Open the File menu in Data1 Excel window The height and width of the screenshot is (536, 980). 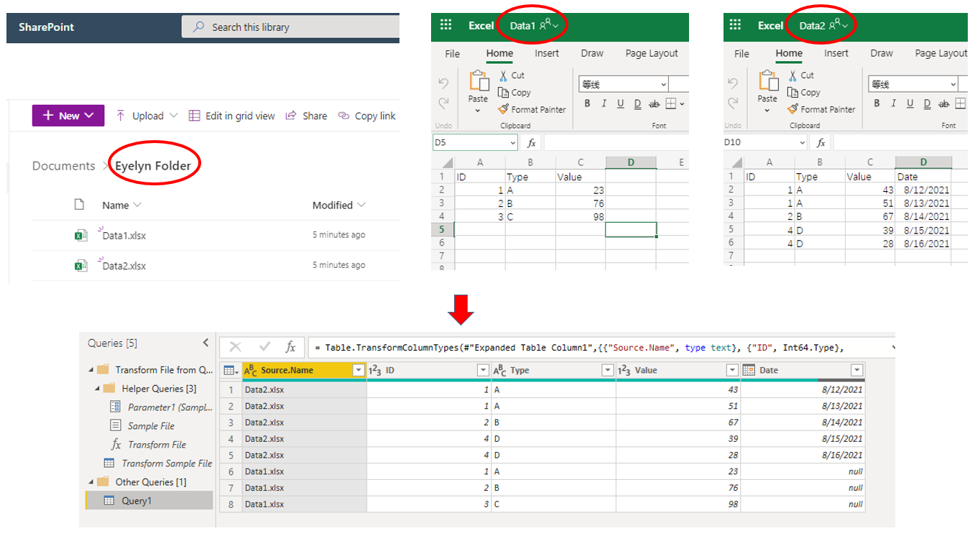click(453, 53)
